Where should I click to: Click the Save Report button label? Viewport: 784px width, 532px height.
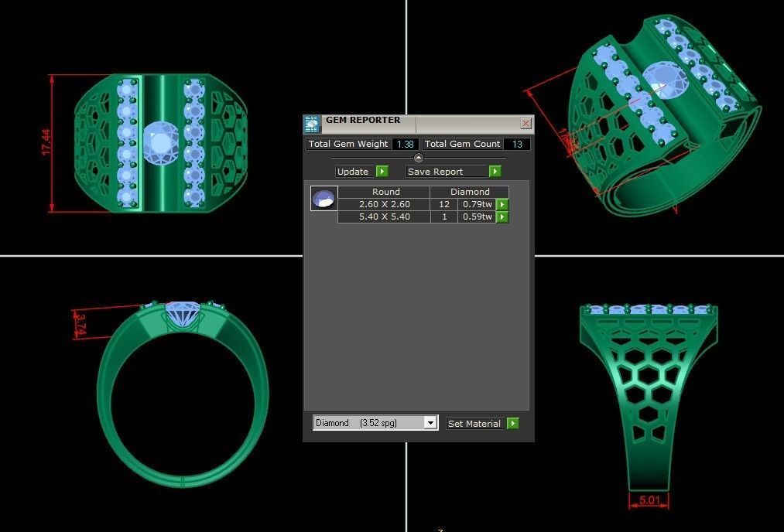(x=447, y=172)
